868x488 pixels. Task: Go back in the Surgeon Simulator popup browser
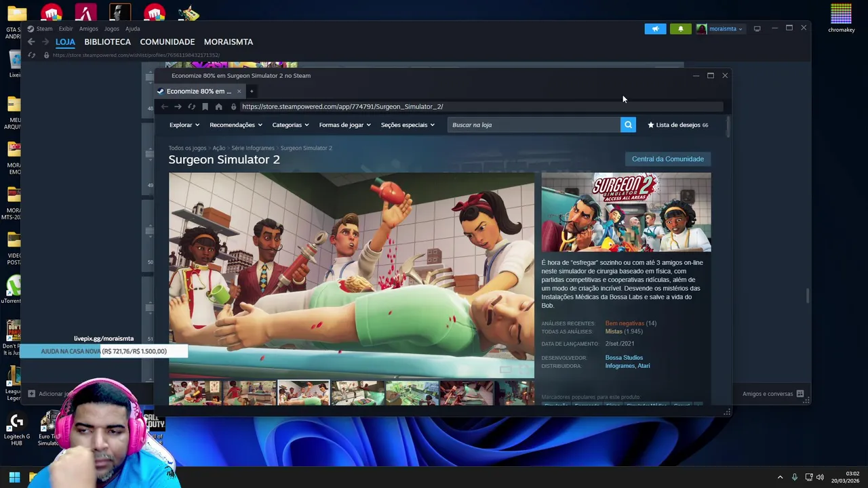click(x=164, y=106)
